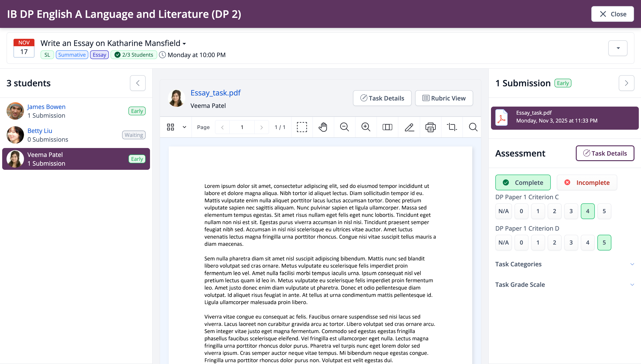This screenshot has height=364, width=641.
Task: Collapse the students list panel
Action: pos(138,83)
